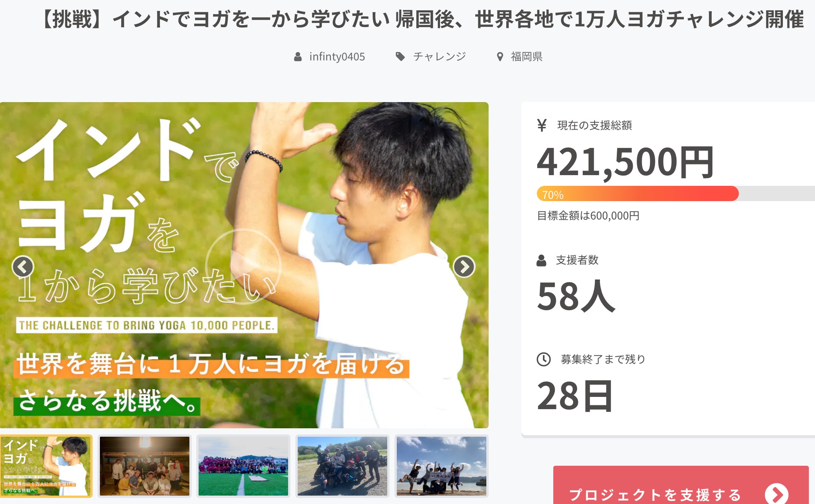Viewport: 815px width, 504px height.
Task: Click the supporter person icon by 支援者数
Action: click(x=541, y=260)
